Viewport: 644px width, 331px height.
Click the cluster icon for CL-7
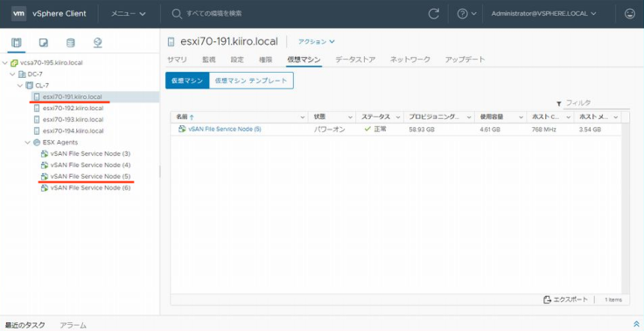click(x=29, y=86)
